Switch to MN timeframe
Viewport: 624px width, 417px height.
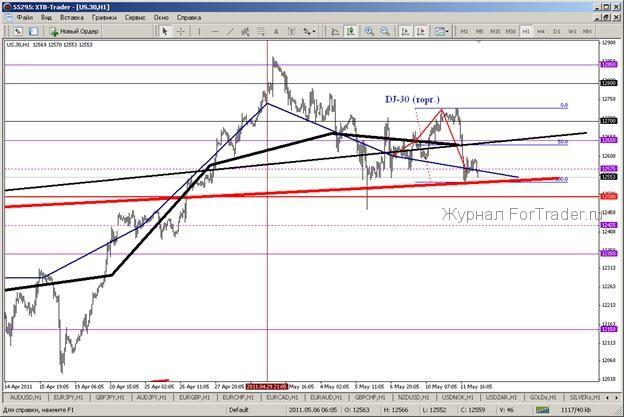tap(587, 31)
